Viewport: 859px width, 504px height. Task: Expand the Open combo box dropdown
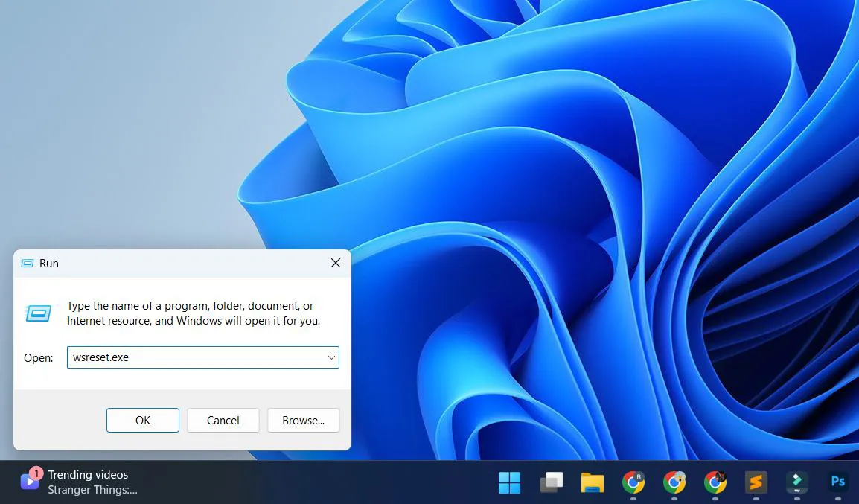(330, 357)
